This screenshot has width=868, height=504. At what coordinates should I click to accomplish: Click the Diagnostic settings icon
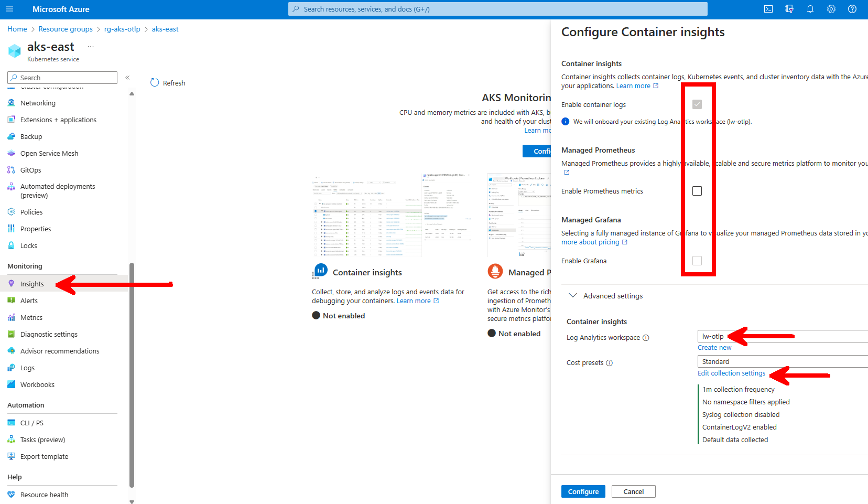(x=12, y=334)
